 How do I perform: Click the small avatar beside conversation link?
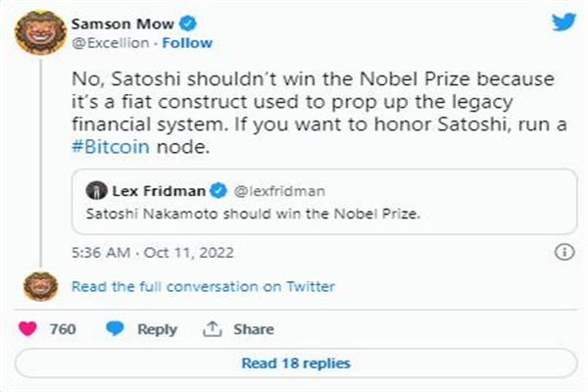pos(34,286)
